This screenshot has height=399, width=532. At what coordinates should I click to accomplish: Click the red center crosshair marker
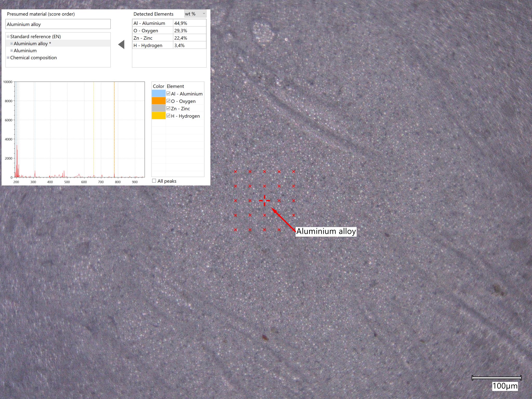coord(264,201)
